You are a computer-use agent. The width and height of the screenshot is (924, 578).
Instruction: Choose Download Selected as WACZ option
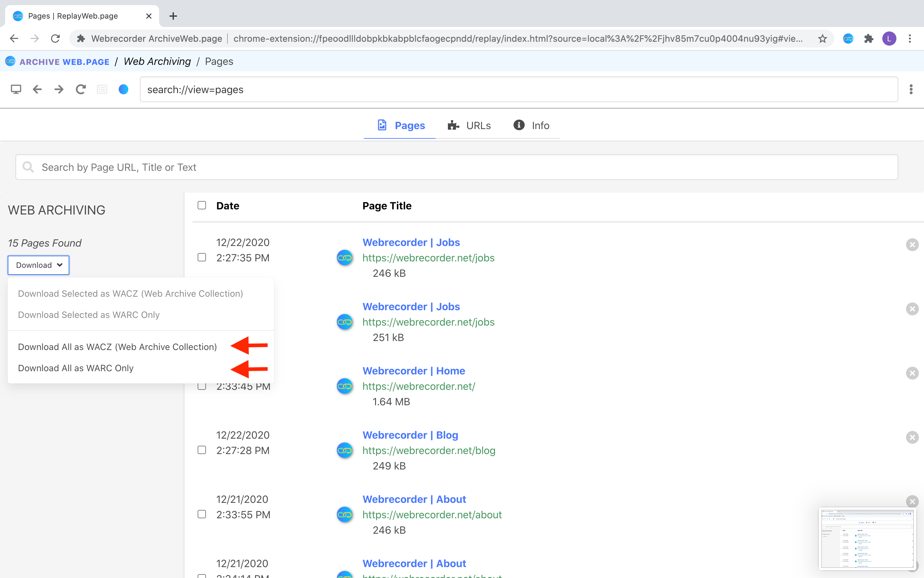[130, 293]
